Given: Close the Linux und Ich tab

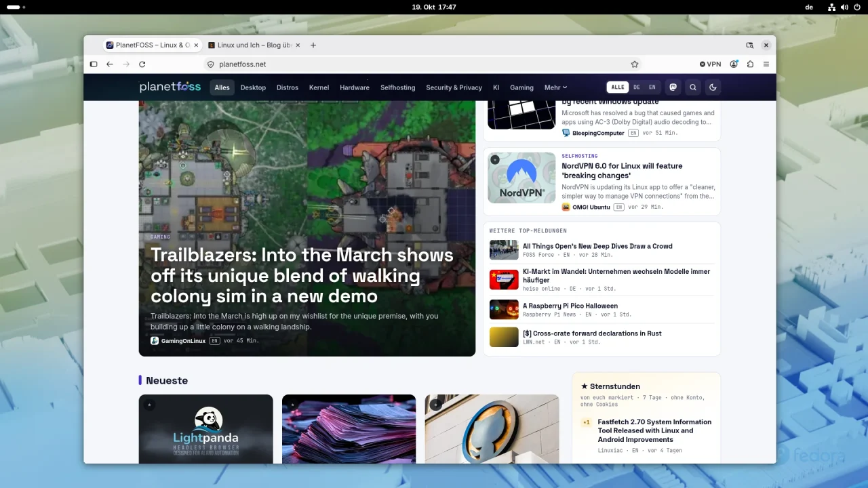Looking at the screenshot, I should 298,45.
